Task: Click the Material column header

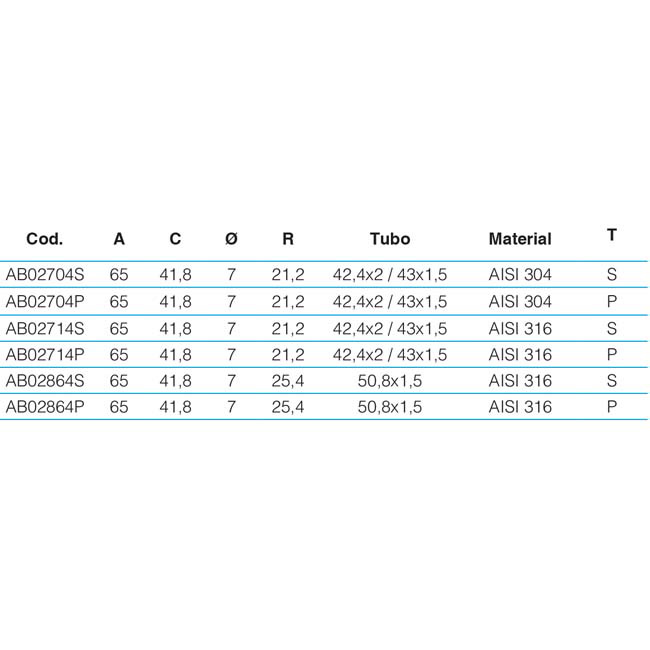Action: 520,239
